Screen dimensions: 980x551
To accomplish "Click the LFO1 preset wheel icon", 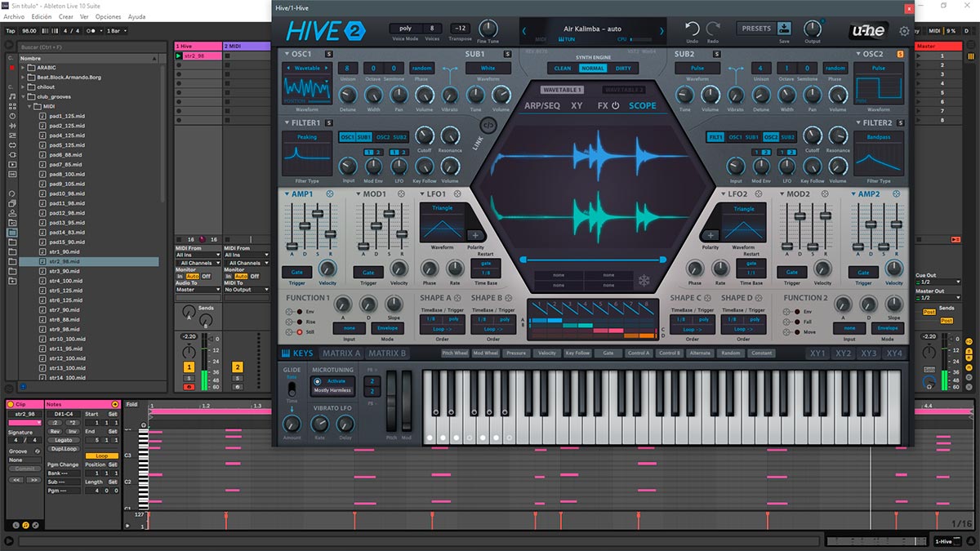I will pyautogui.click(x=457, y=193).
